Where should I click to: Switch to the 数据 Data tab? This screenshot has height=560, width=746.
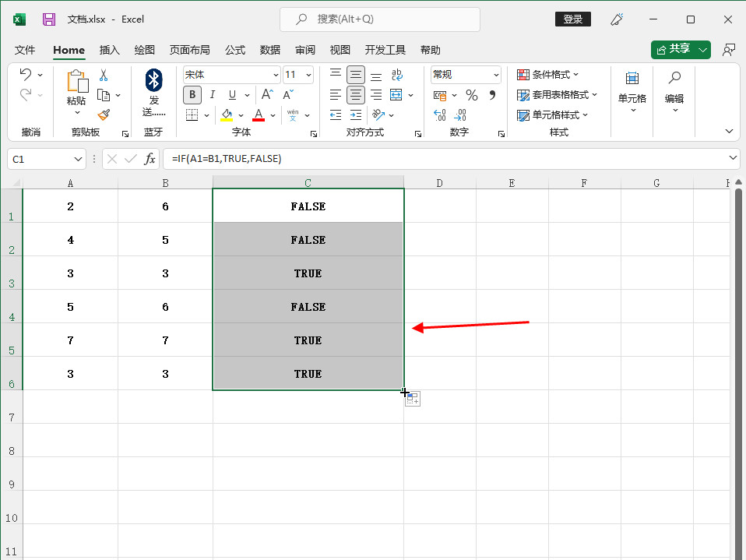click(269, 50)
